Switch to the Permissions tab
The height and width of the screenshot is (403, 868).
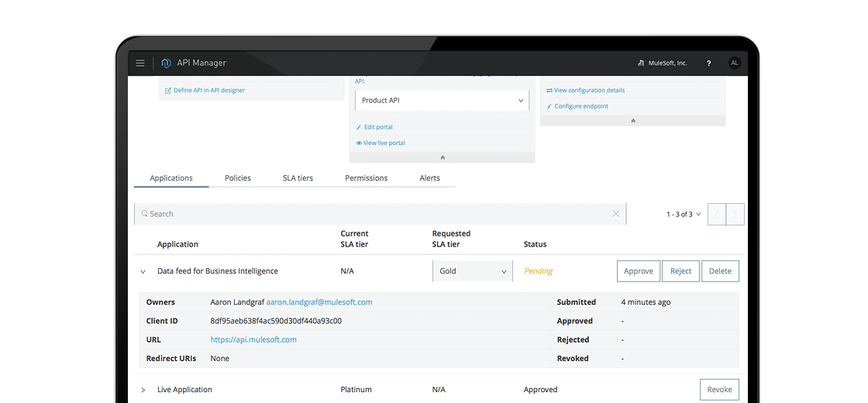366,178
